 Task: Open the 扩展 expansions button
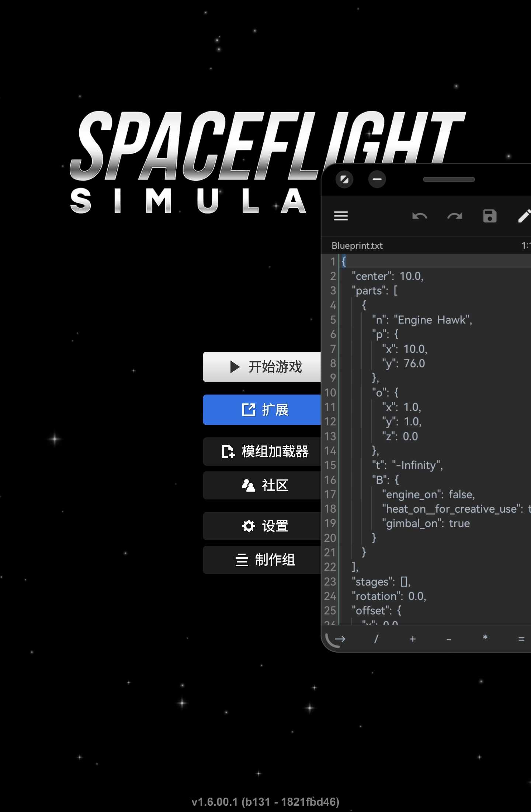point(262,410)
